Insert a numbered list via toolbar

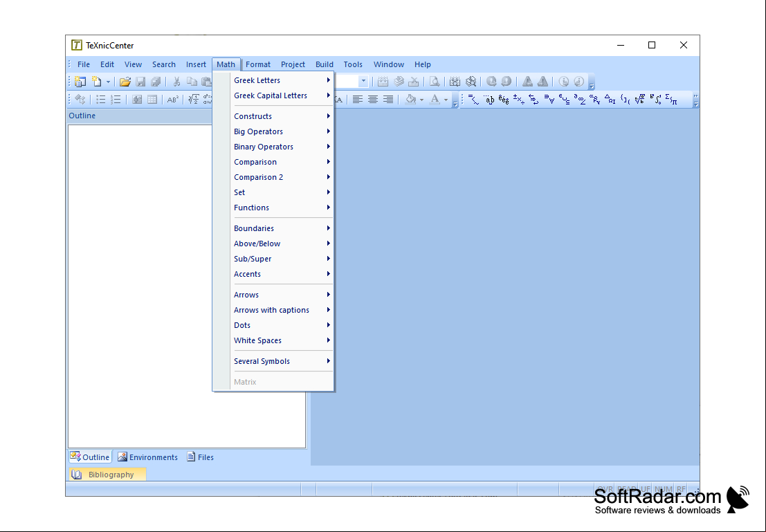(x=116, y=100)
